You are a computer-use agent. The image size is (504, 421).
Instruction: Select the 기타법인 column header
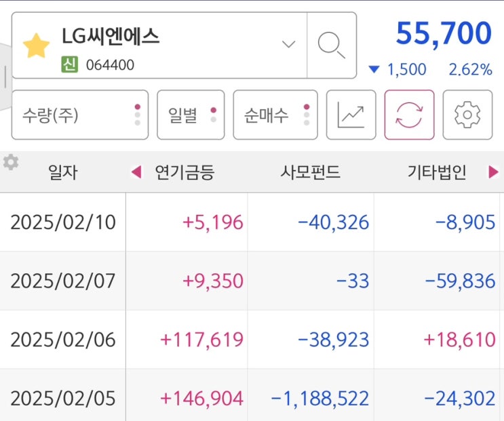click(x=437, y=173)
